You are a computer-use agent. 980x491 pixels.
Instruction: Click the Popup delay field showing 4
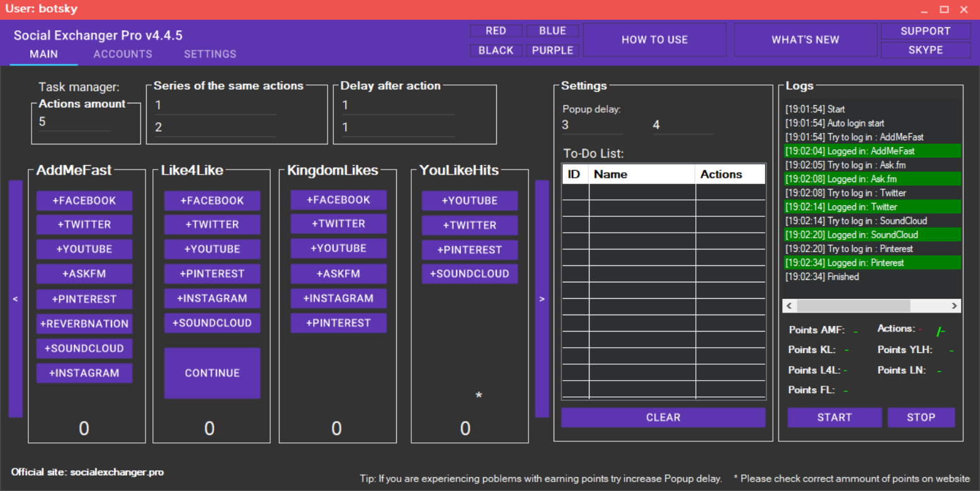pyautogui.click(x=683, y=125)
